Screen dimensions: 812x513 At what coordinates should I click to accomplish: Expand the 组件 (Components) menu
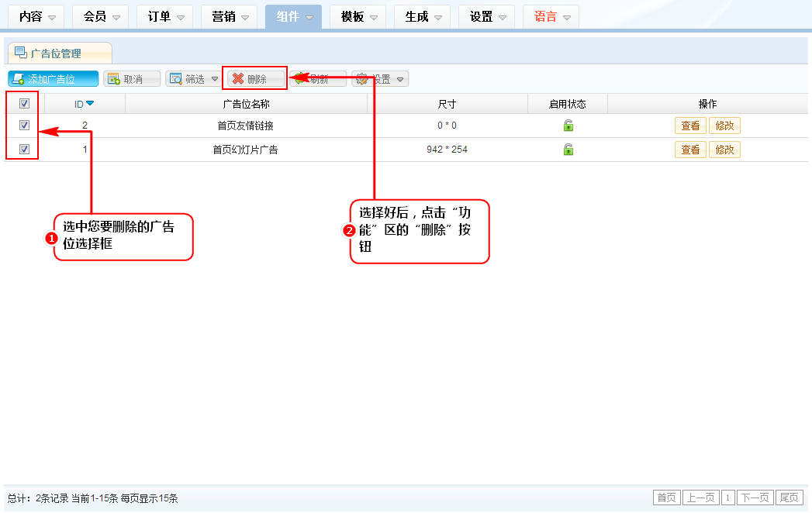[293, 16]
